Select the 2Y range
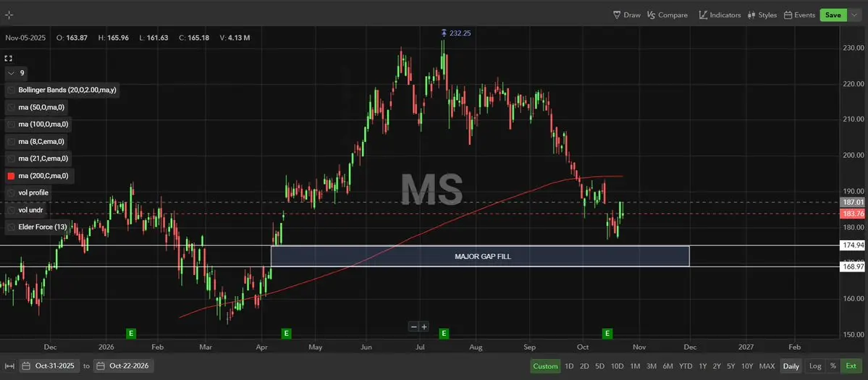The width and height of the screenshot is (868, 380). pos(717,366)
